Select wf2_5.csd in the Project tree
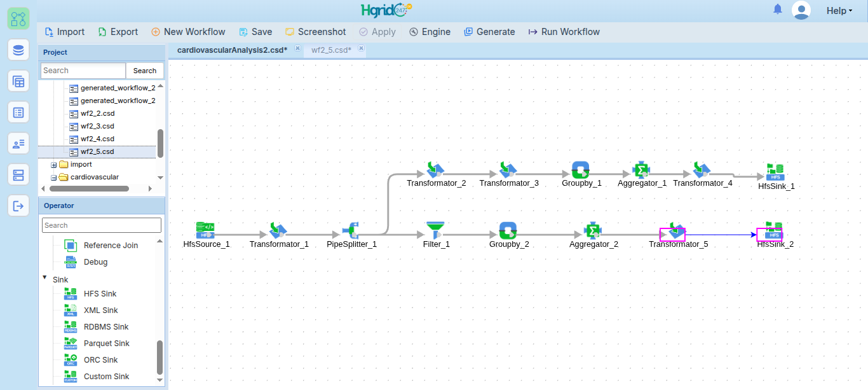 pos(97,151)
